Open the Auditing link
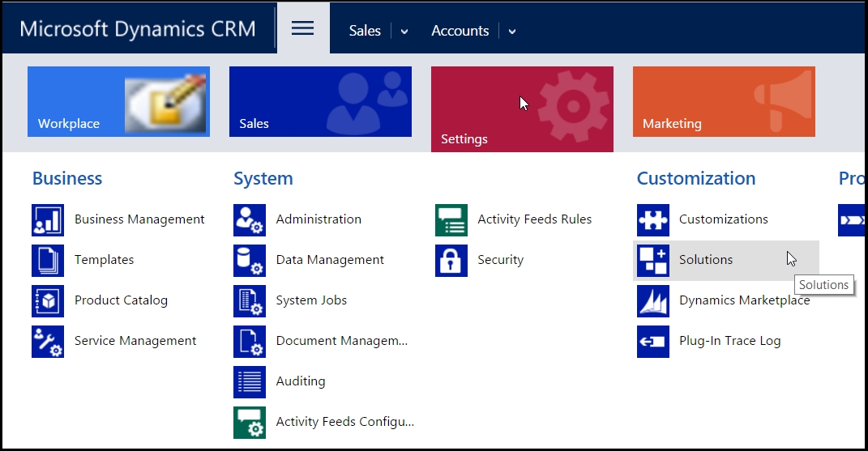868x451 pixels. pos(301,381)
